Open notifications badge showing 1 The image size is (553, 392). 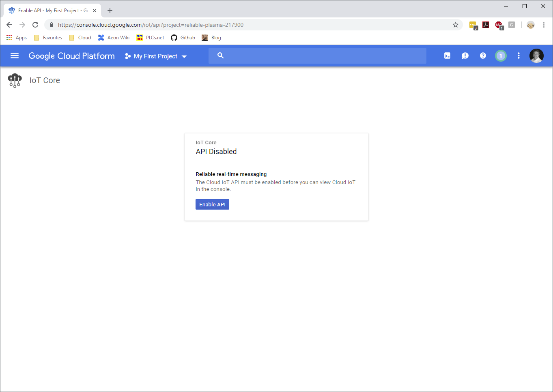(x=501, y=56)
